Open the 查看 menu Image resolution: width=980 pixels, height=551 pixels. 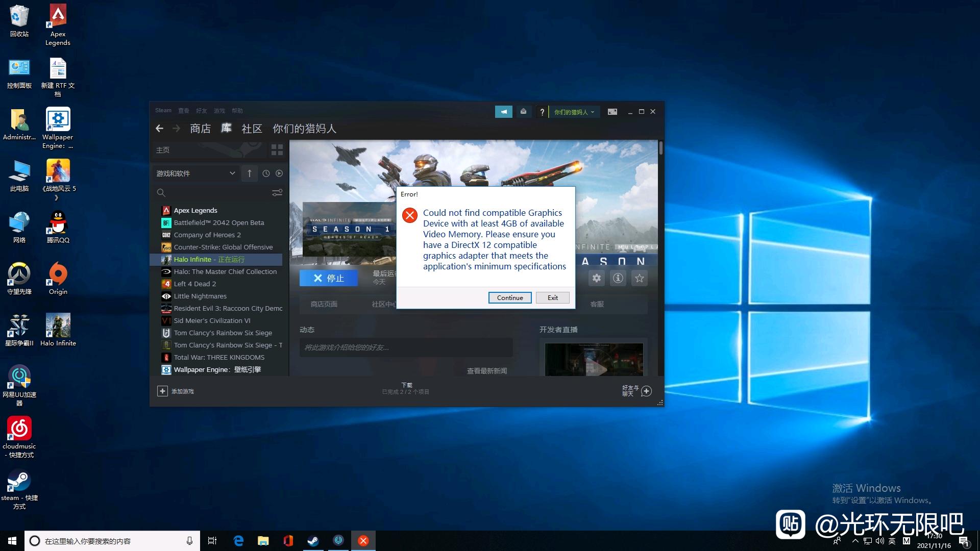click(184, 110)
